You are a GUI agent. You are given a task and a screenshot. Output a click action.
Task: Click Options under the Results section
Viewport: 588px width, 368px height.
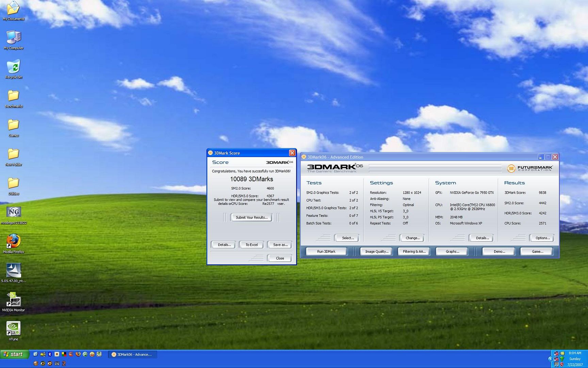click(542, 238)
